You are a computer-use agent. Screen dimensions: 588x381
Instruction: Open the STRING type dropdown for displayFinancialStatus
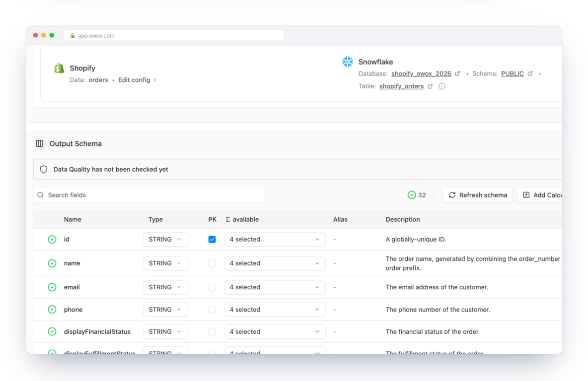165,331
